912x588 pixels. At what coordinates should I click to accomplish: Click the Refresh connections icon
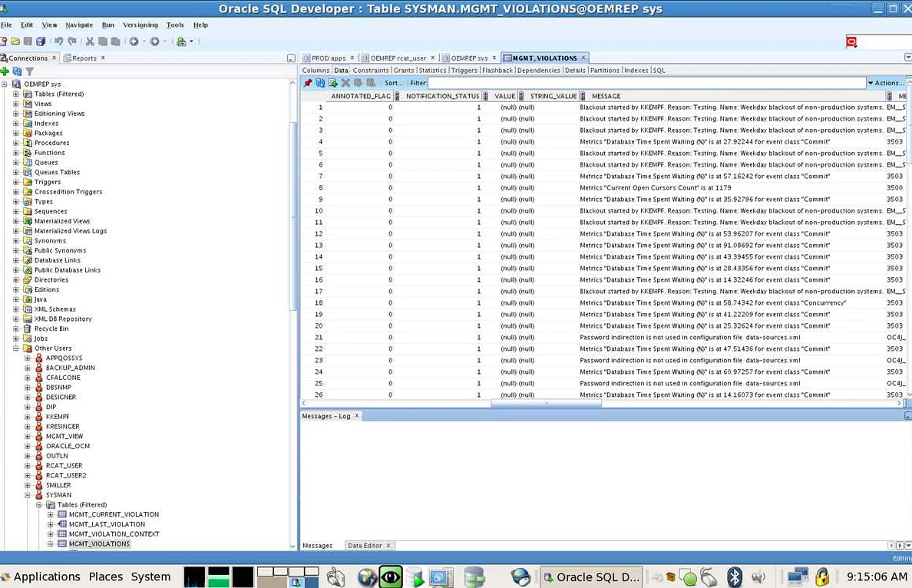point(17,71)
